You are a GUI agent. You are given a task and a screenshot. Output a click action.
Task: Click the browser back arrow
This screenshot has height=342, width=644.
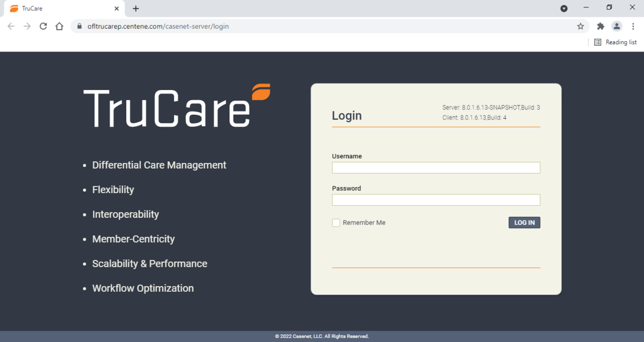[11, 26]
